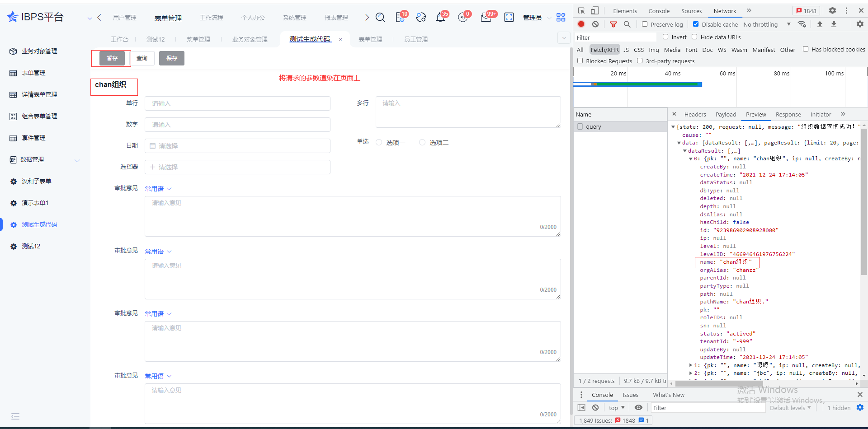Viewport: 868px width, 429px height.
Task: Select radio option 选项一
Action: pos(379,143)
